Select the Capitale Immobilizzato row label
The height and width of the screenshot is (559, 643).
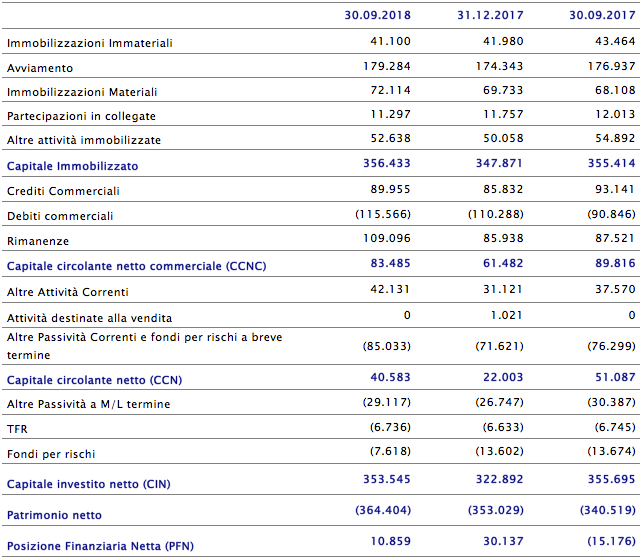73,165
